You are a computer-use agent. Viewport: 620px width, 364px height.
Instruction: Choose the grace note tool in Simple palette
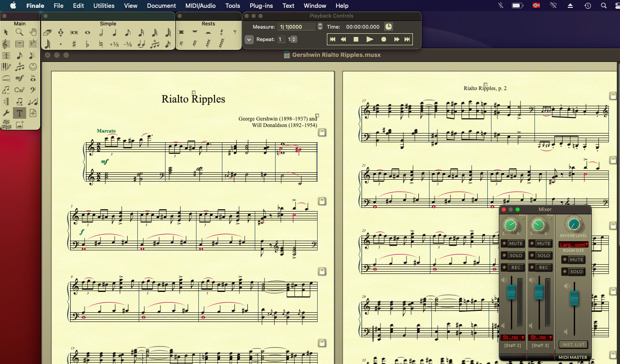point(167,44)
